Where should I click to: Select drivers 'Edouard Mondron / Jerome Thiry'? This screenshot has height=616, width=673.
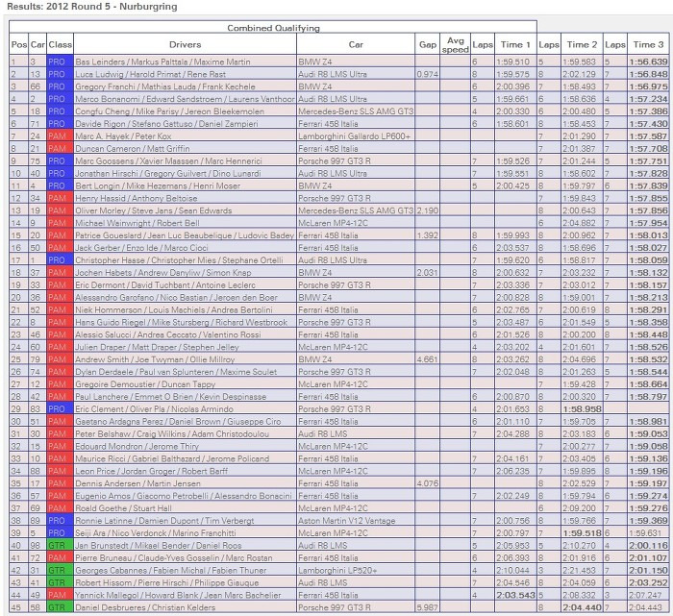(137, 447)
